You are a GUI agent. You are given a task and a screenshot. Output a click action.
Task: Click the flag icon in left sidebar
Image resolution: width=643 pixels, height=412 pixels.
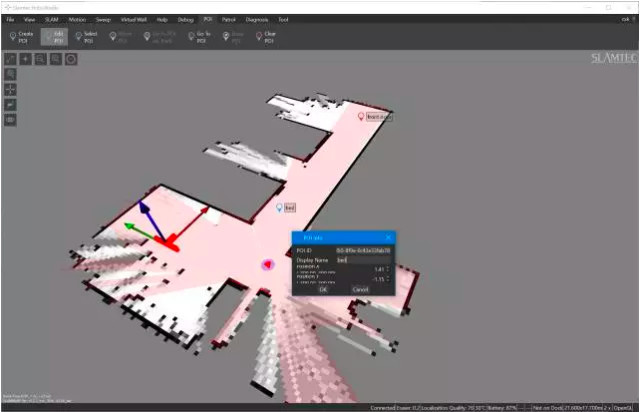coord(11,104)
